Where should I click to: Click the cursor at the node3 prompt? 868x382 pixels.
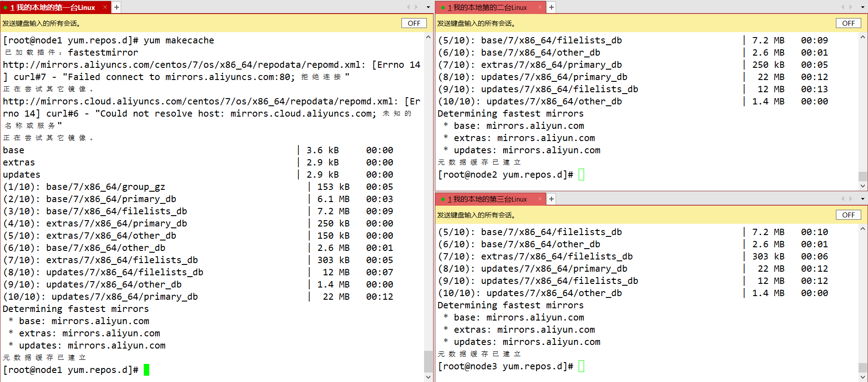pyautogui.click(x=581, y=366)
